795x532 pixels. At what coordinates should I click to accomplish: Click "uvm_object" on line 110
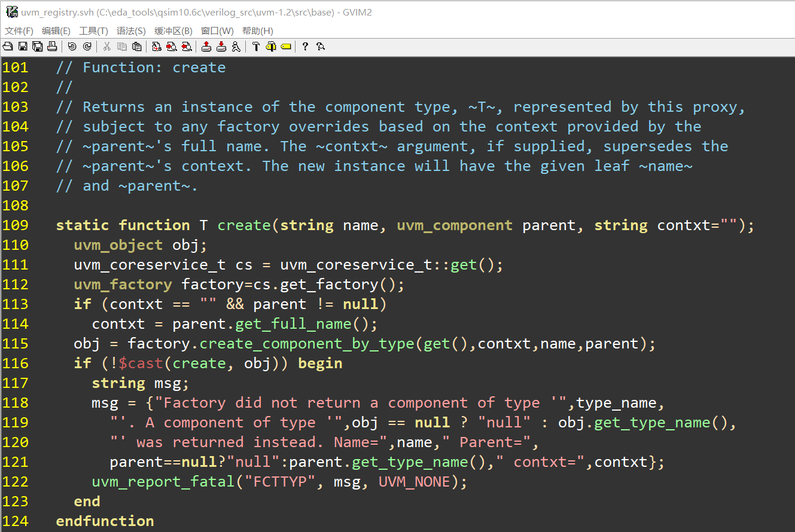(x=118, y=245)
